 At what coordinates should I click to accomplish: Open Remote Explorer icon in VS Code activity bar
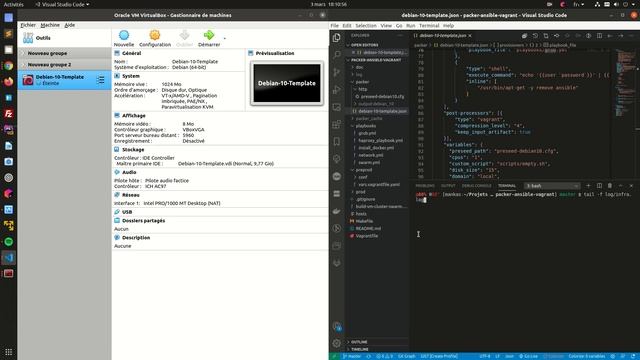coord(337,107)
